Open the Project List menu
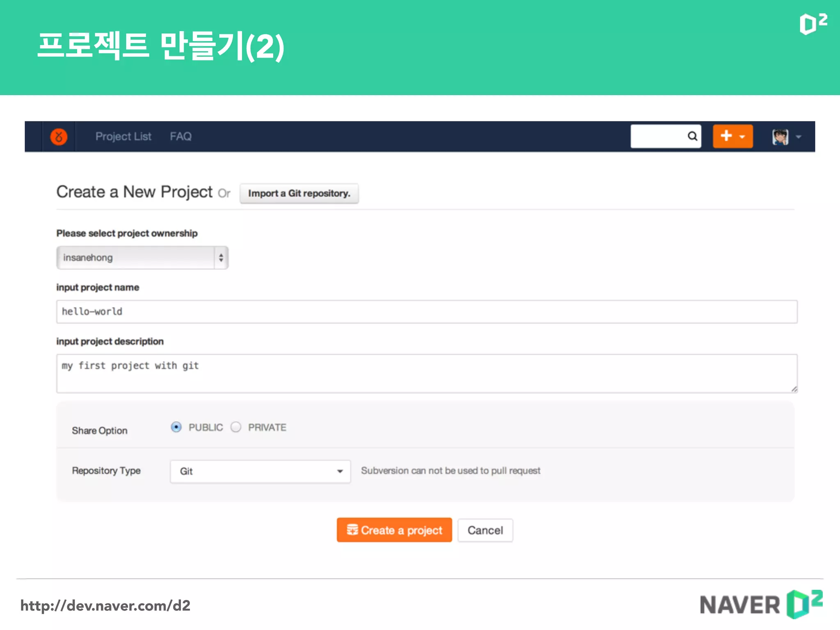 coord(123,137)
